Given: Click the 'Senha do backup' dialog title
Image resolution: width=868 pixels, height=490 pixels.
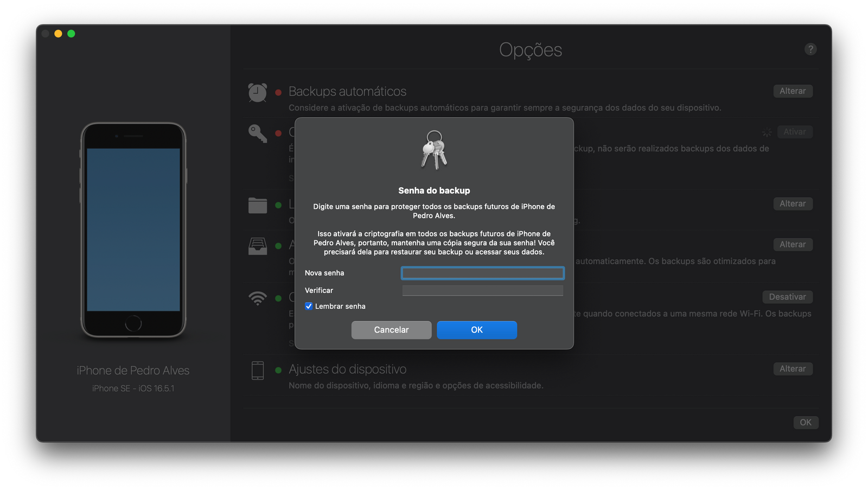Looking at the screenshot, I should coord(434,190).
